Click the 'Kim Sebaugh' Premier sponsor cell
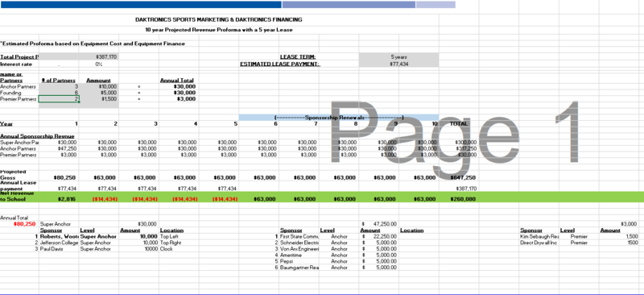The width and height of the screenshot is (644, 295). 539,237
